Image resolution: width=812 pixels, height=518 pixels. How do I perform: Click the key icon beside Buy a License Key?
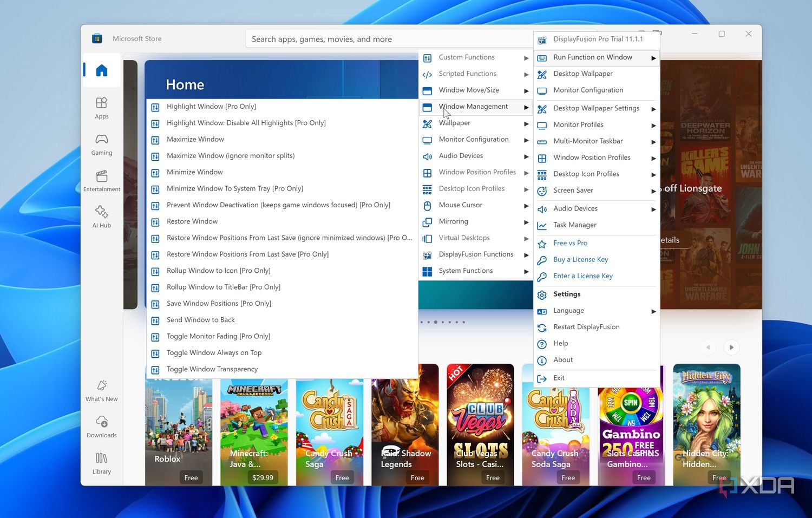point(542,260)
